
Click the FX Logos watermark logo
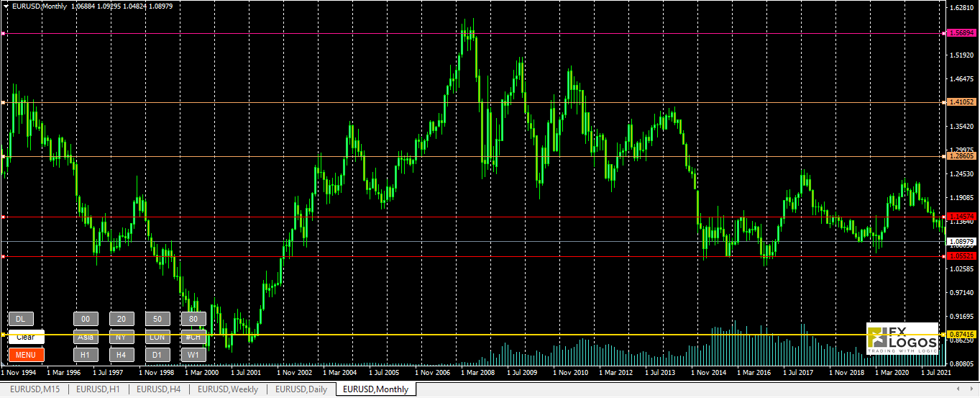(x=902, y=339)
